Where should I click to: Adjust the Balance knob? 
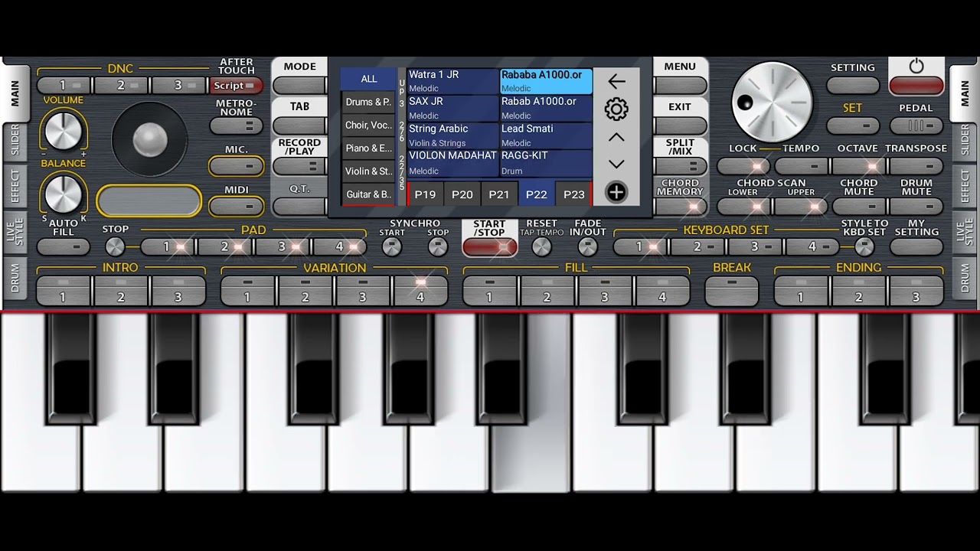63,193
